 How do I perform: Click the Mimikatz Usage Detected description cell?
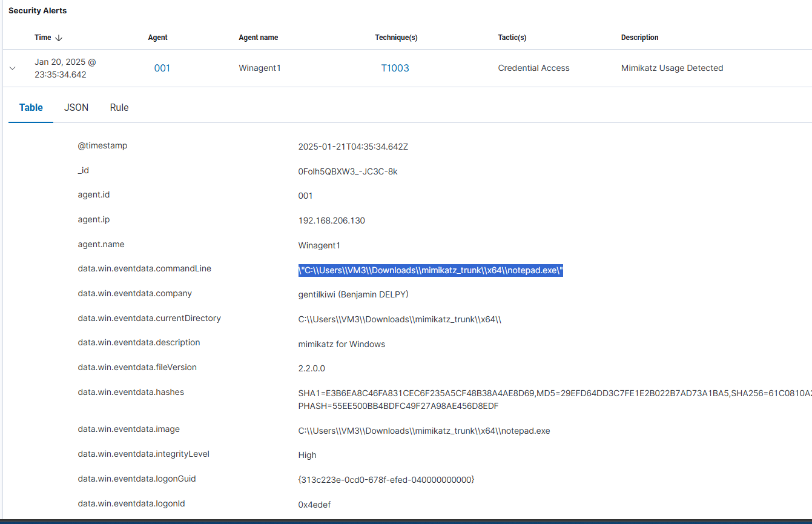(672, 68)
